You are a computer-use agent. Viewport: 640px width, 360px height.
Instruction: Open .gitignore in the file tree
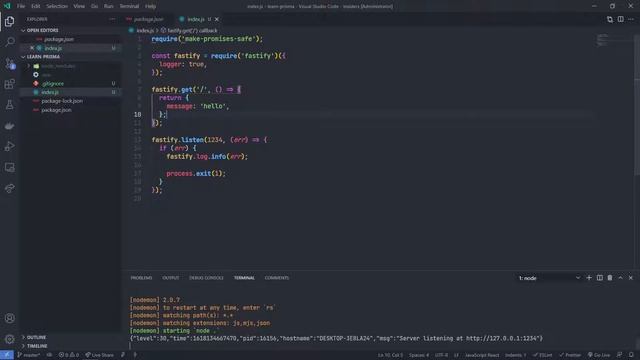tap(53, 83)
